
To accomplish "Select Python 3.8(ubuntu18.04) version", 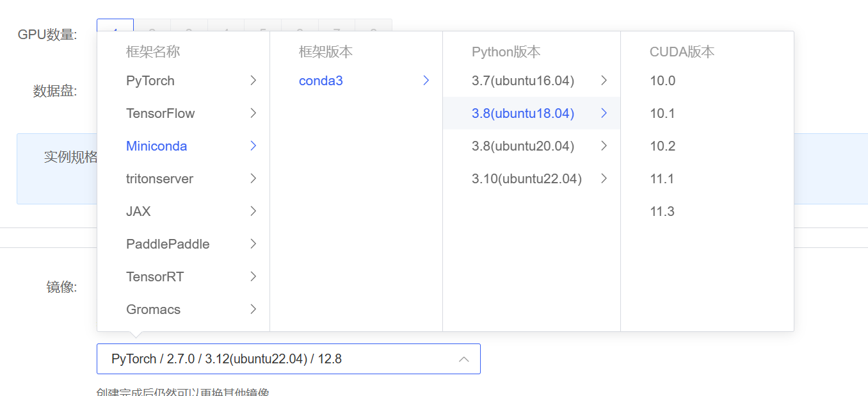I will (x=531, y=113).
